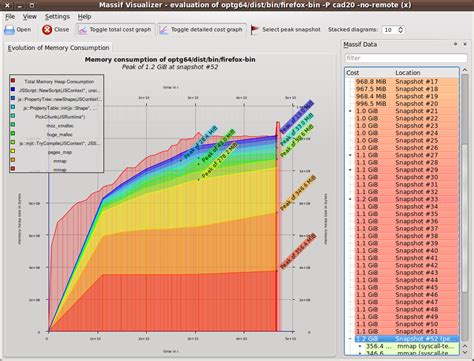Screen dimensions: 474x361
Task: Open the File menu
Action: [10, 17]
